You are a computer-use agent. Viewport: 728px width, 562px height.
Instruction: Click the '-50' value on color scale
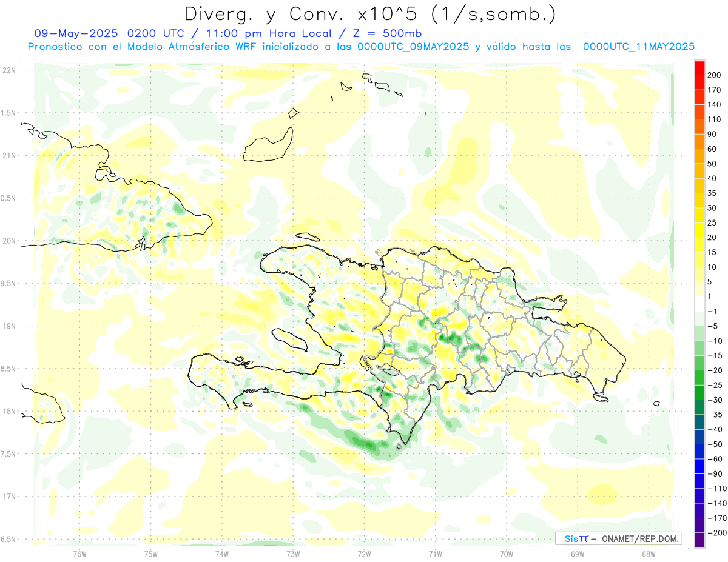716,444
